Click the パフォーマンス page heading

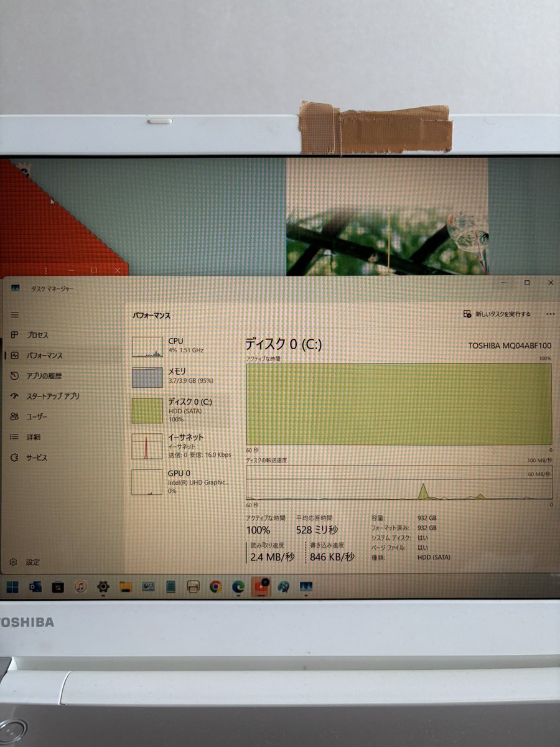[151, 316]
